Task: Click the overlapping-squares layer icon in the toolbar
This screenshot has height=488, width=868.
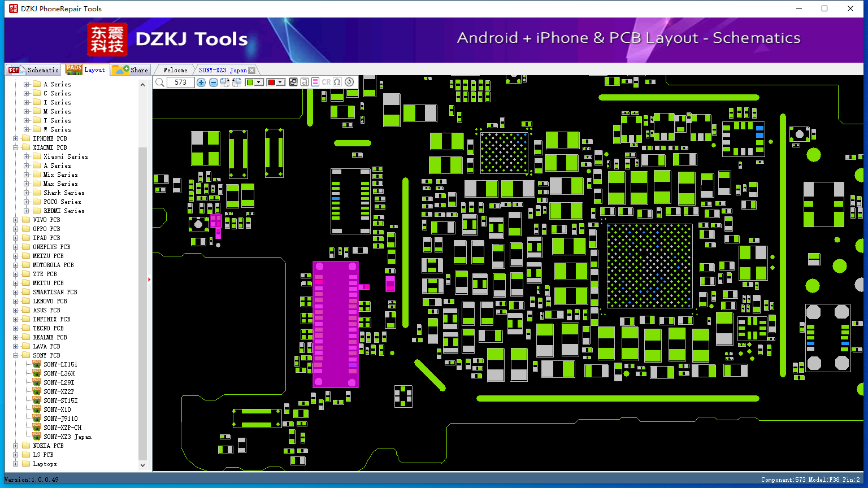Action: pyautogui.click(x=293, y=82)
